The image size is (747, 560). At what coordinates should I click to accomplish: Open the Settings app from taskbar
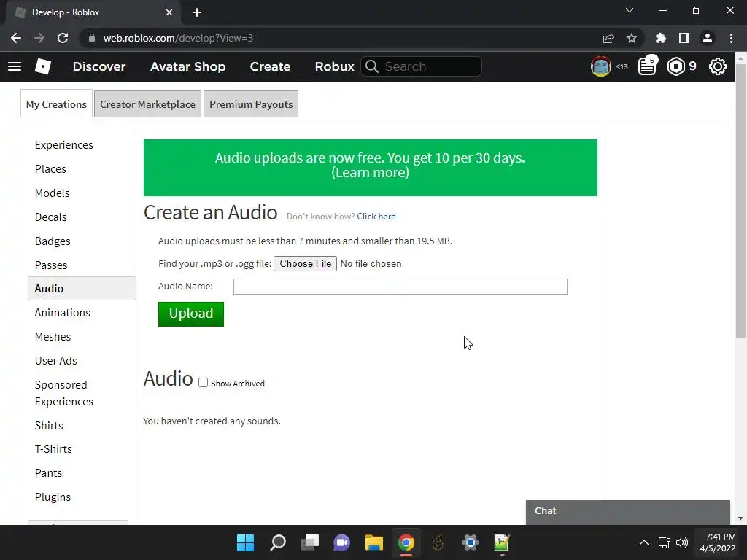coord(471,542)
